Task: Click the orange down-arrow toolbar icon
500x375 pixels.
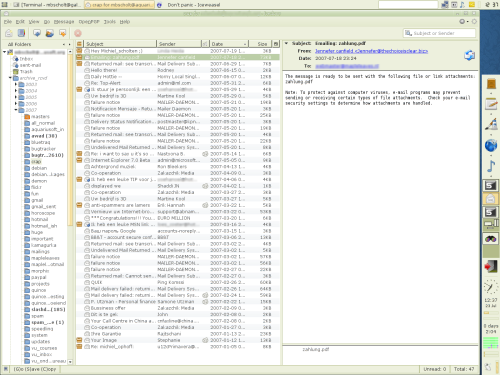Action: click(62, 33)
